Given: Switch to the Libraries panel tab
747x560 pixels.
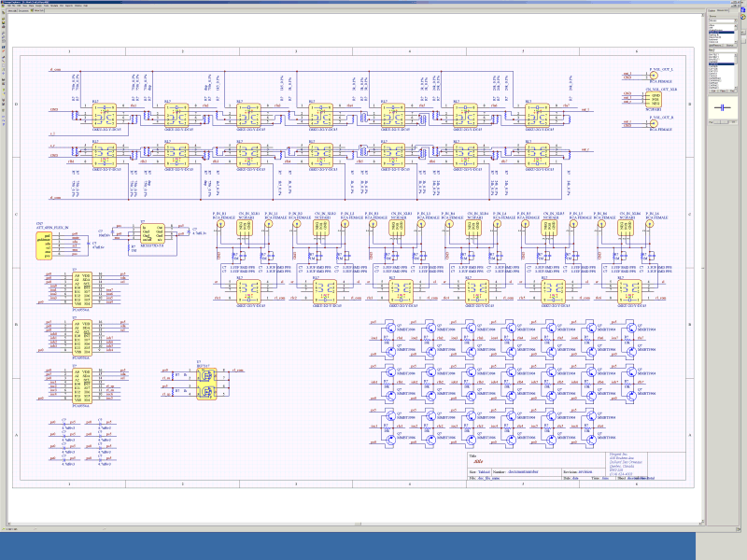Looking at the screenshot, I should (x=723, y=10).
